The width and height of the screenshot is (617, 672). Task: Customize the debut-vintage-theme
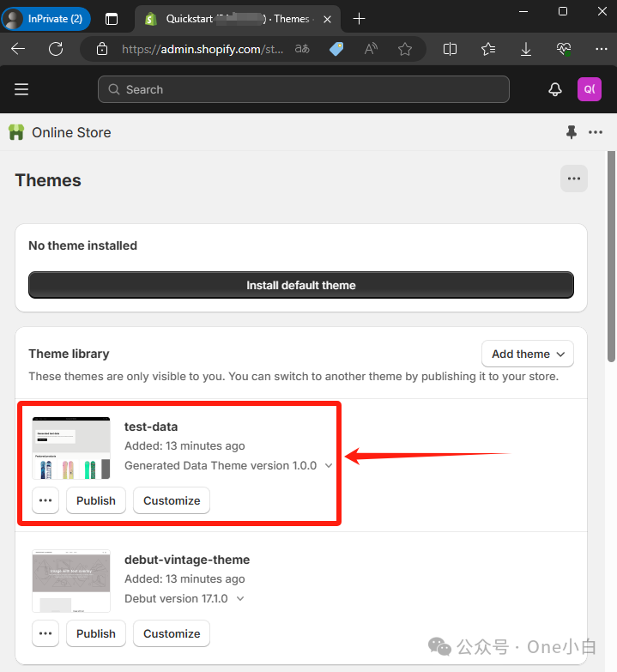(172, 633)
